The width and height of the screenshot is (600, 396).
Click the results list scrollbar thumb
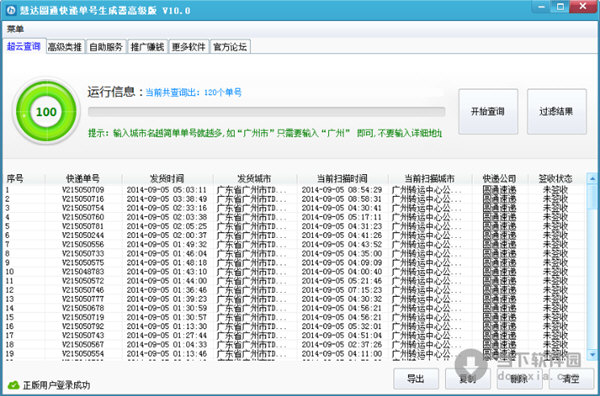592,197
